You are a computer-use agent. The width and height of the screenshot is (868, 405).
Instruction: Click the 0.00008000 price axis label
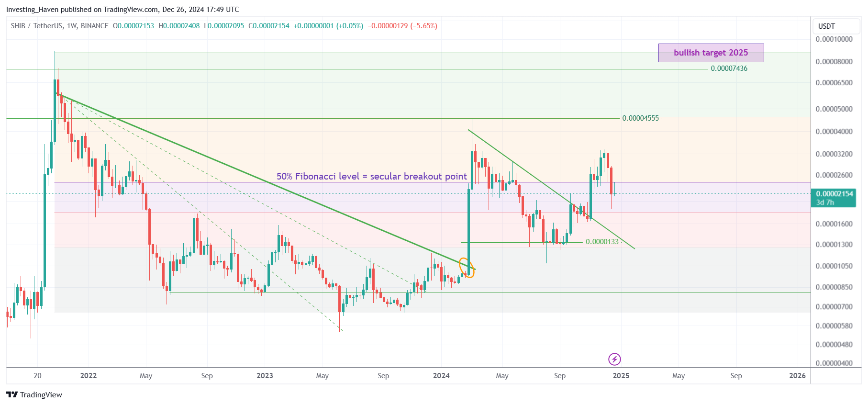834,62
